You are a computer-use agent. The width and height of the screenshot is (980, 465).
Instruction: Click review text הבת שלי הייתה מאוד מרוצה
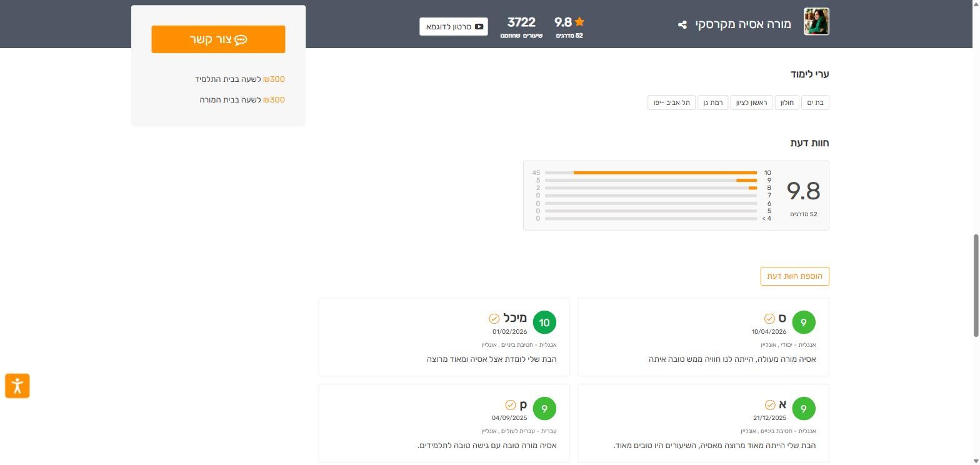pos(715,446)
